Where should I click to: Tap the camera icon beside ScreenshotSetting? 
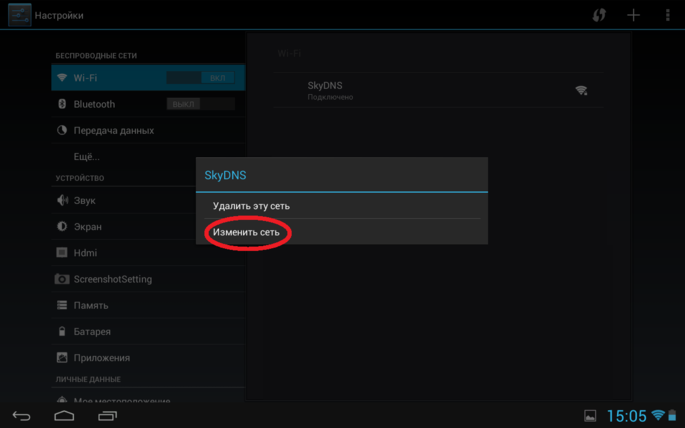point(62,279)
